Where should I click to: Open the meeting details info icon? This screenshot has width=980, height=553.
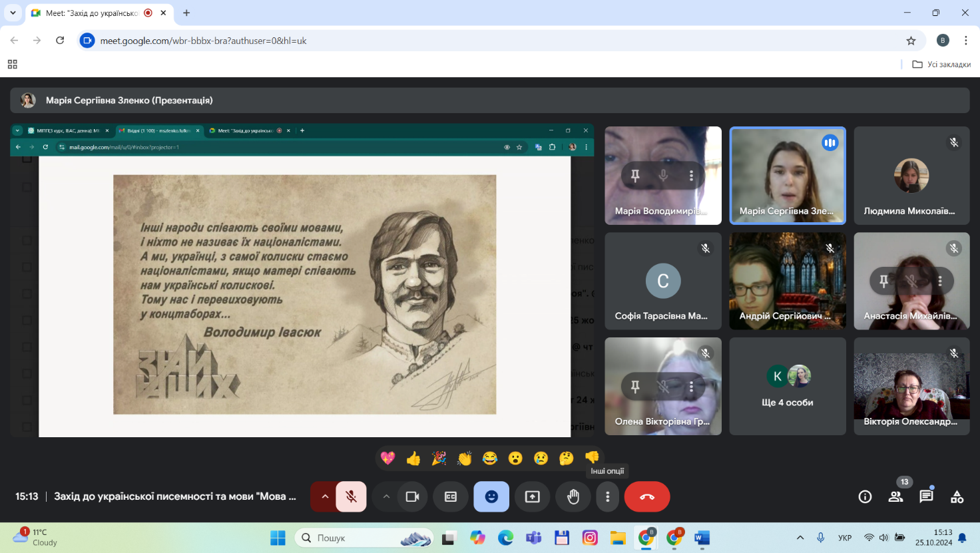(865, 496)
